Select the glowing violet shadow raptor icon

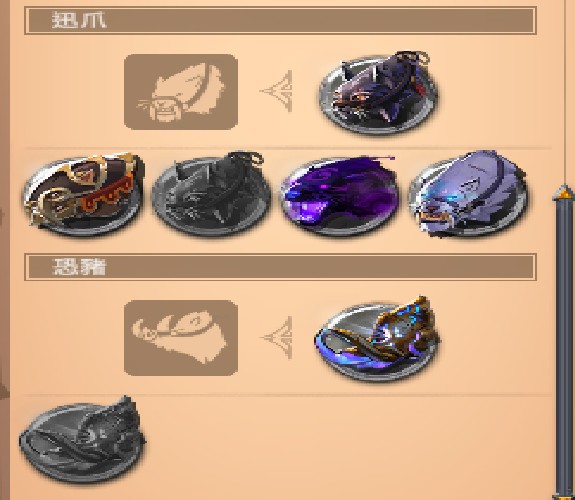[340, 194]
